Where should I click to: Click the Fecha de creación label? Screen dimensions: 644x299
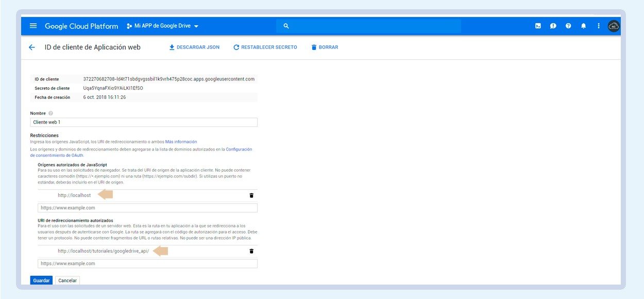point(52,97)
